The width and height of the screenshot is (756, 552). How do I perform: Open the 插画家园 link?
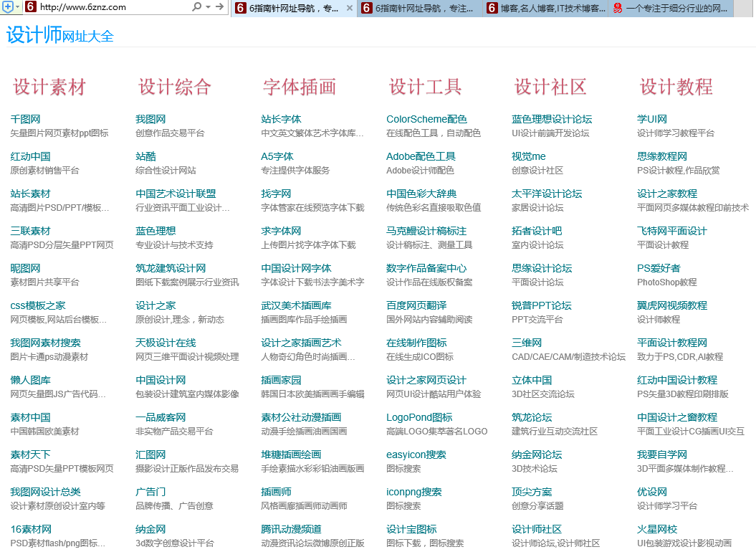coord(281,380)
